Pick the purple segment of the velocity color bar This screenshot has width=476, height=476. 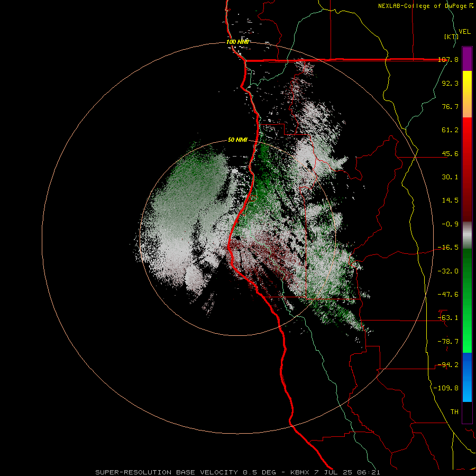(467, 59)
